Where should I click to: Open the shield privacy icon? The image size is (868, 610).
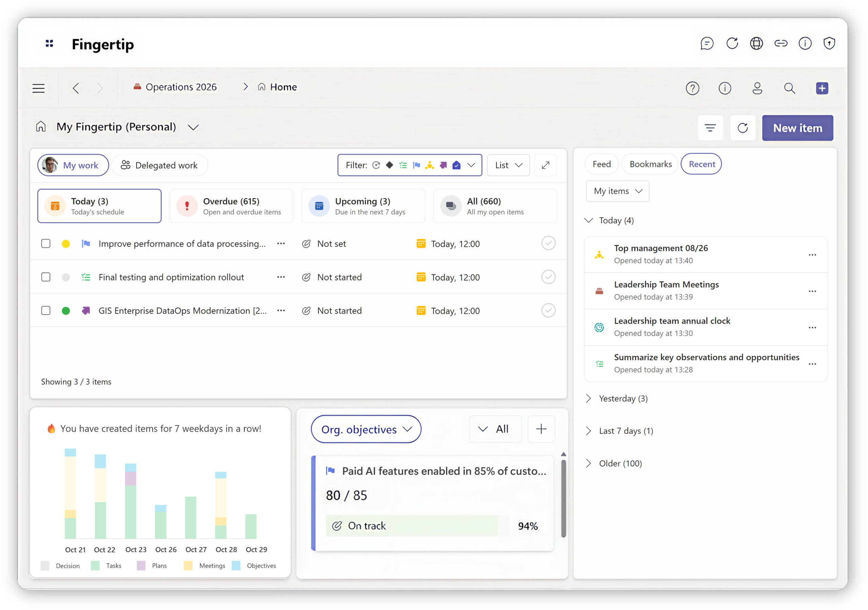829,43
